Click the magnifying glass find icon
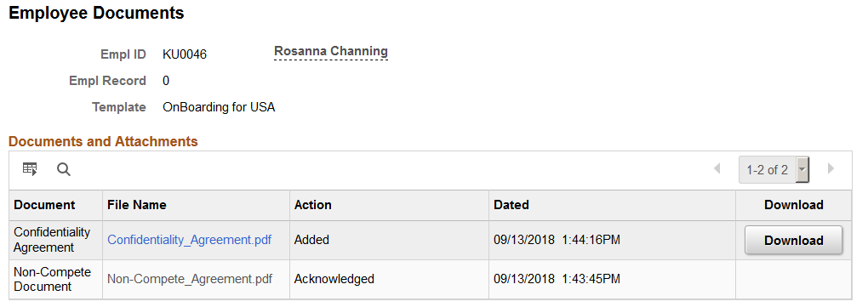 (64, 169)
